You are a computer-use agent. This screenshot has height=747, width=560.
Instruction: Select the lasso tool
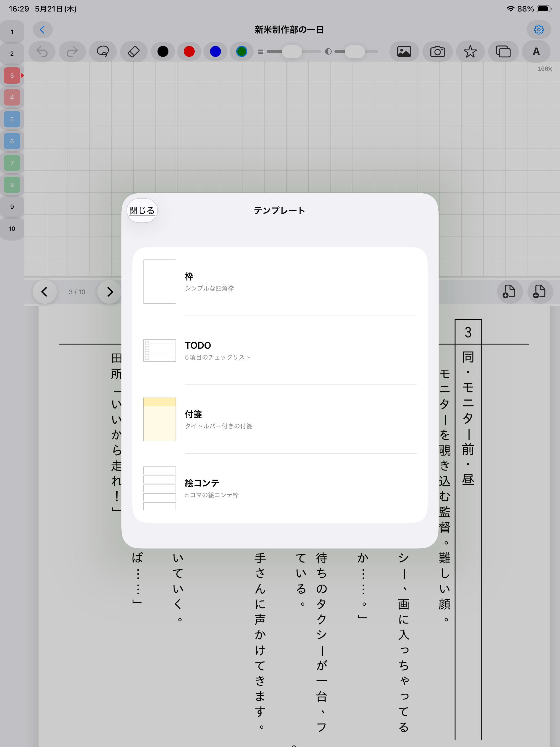coord(103,52)
